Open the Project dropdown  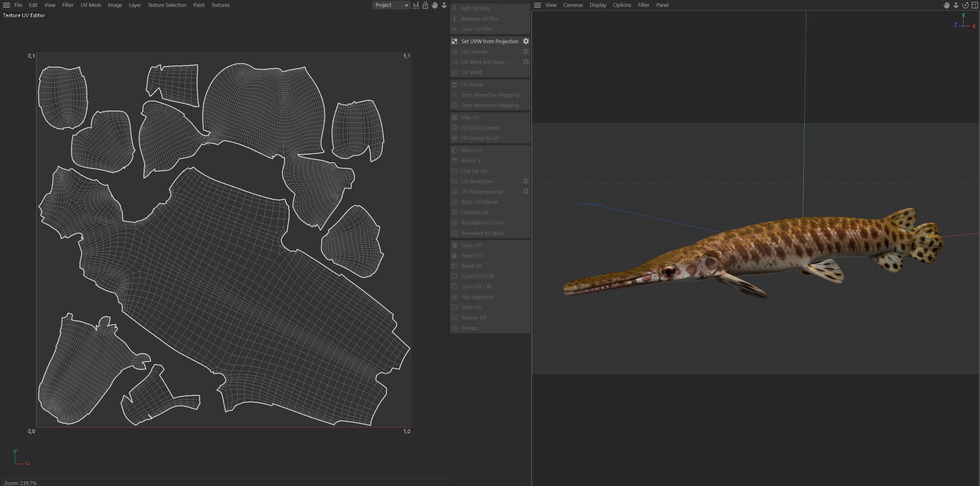click(391, 5)
